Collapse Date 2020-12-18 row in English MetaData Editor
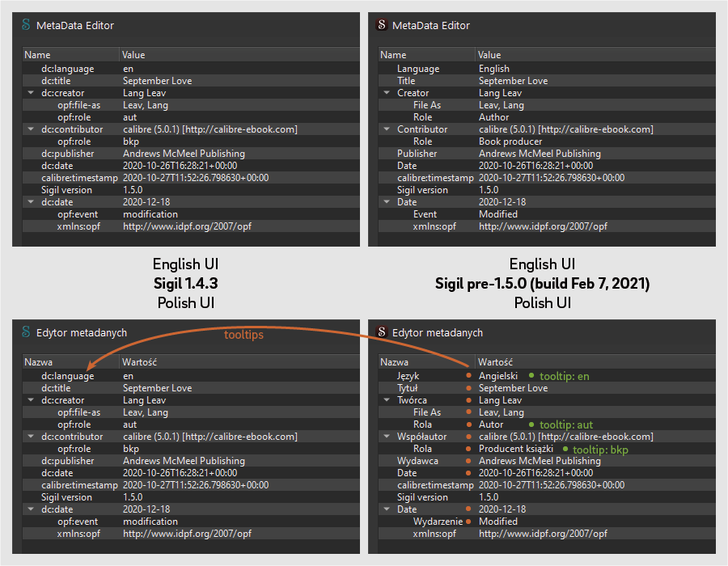Viewport: 728px width, 566px height. click(387, 202)
